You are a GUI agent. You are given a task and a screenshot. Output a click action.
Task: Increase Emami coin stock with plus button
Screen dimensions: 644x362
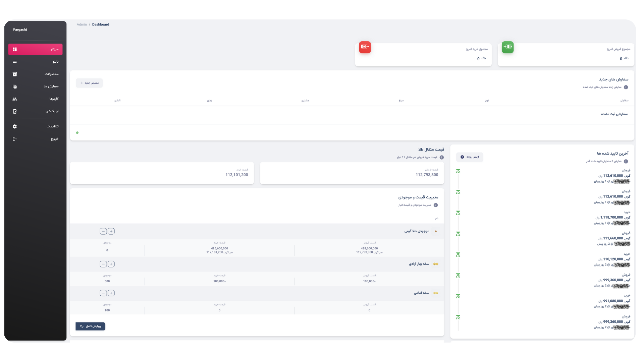(111, 293)
